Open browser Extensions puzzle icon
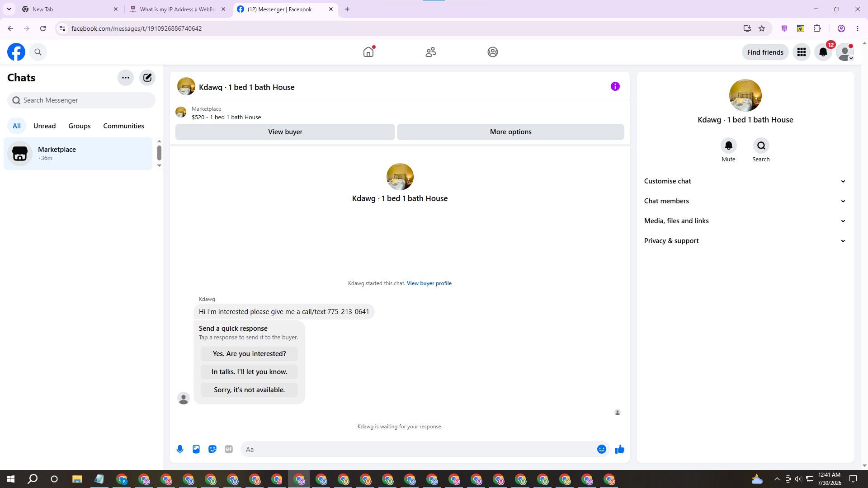Image resolution: width=868 pixels, height=488 pixels. coord(817,28)
